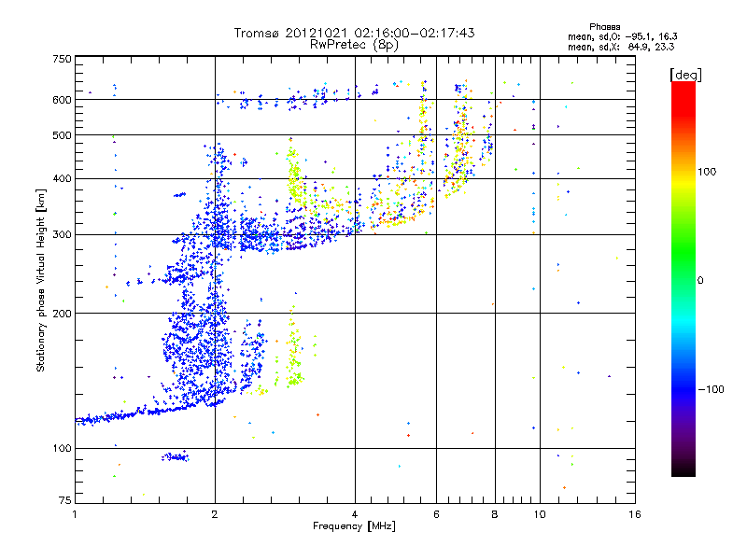Image resolution: width=747 pixels, height=560 pixels.
Task: Click the 'Frequency [MHz]' axis title
Action: [x=354, y=526]
